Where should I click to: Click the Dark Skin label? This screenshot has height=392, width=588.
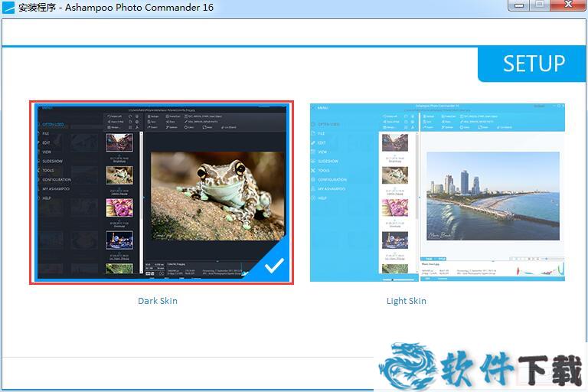pos(158,301)
